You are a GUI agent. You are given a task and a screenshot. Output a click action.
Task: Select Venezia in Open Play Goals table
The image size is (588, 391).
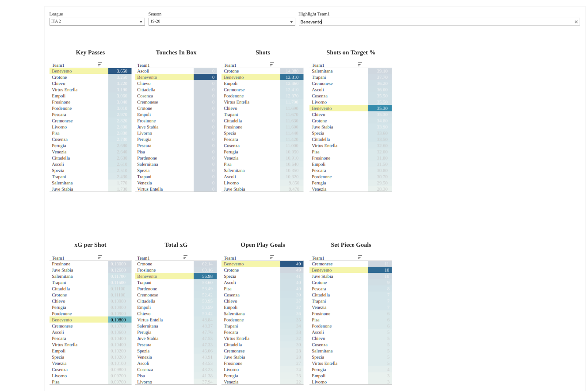pos(231,382)
